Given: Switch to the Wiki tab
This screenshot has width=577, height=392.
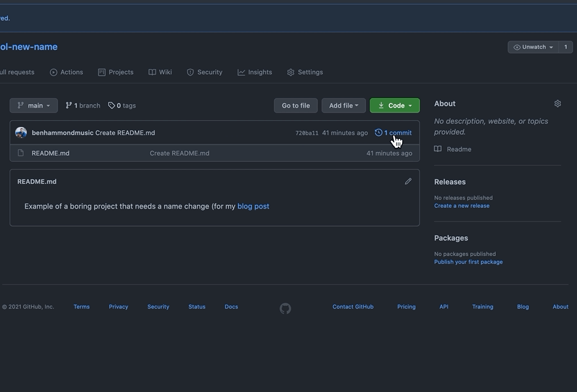Looking at the screenshot, I should pos(160,72).
